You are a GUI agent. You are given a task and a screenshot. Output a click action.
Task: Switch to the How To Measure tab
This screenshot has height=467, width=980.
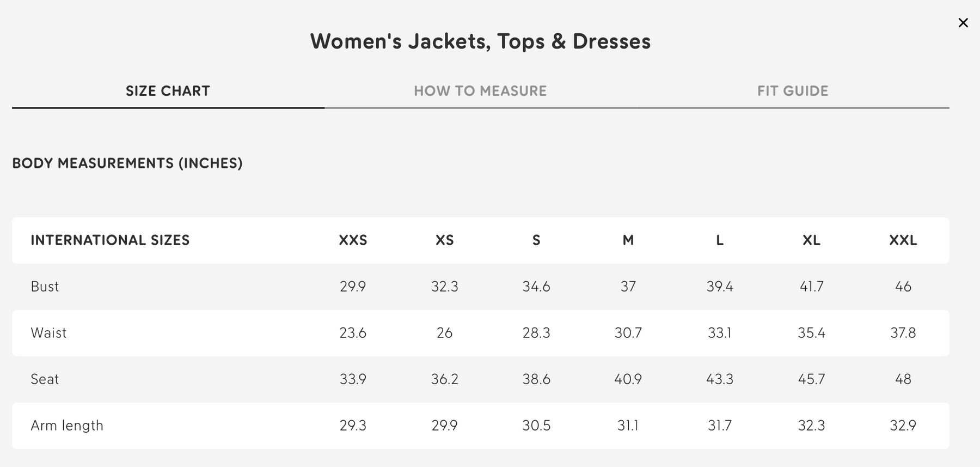480,91
